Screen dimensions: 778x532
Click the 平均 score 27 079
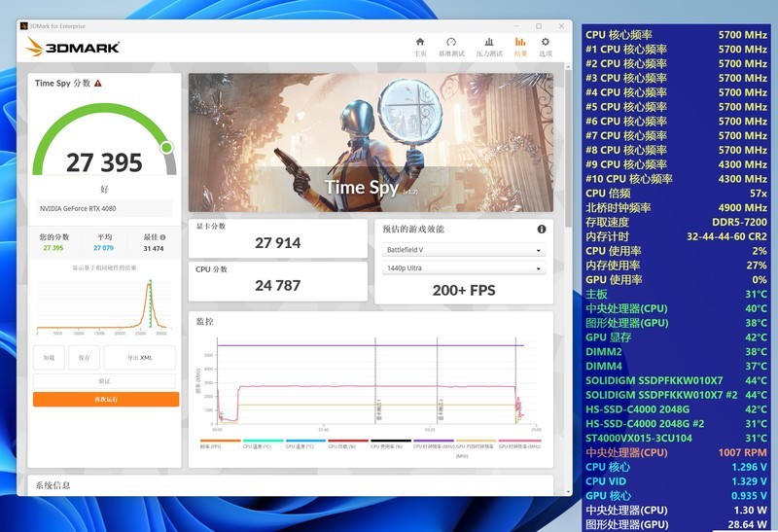coord(104,248)
